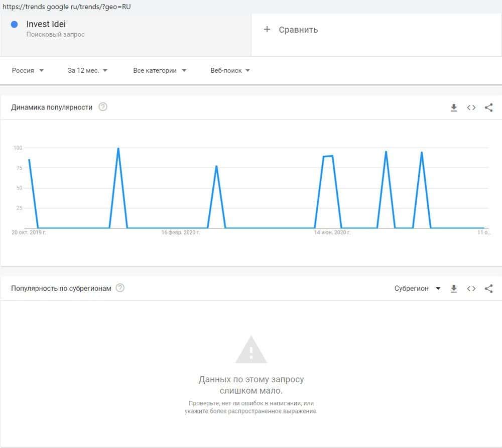This screenshot has height=448, width=502.
Task: Share the Динамика популярности chart
Action: (488, 107)
